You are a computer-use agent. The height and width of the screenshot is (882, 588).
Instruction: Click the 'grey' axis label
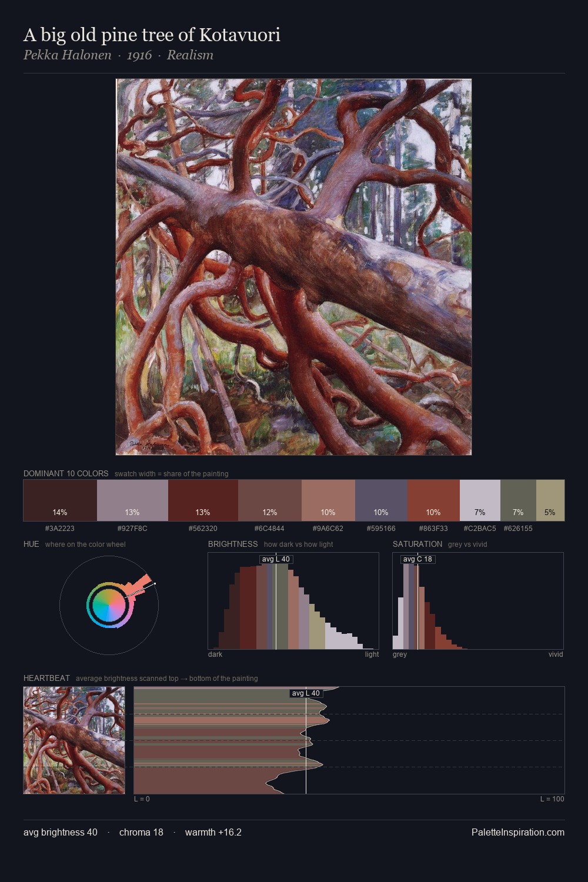click(x=400, y=654)
